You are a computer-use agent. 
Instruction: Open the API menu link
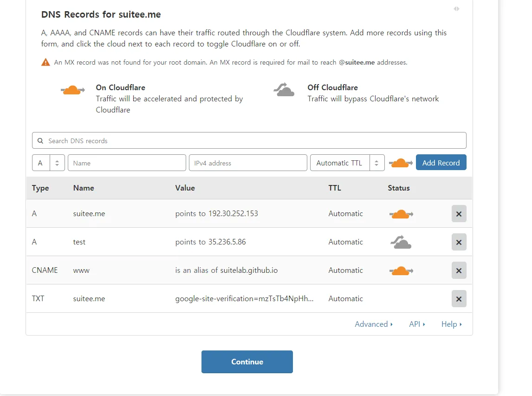(x=417, y=324)
